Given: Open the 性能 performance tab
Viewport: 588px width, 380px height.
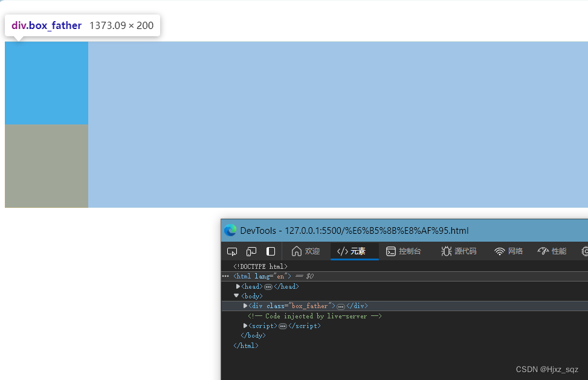Looking at the screenshot, I should [552, 251].
